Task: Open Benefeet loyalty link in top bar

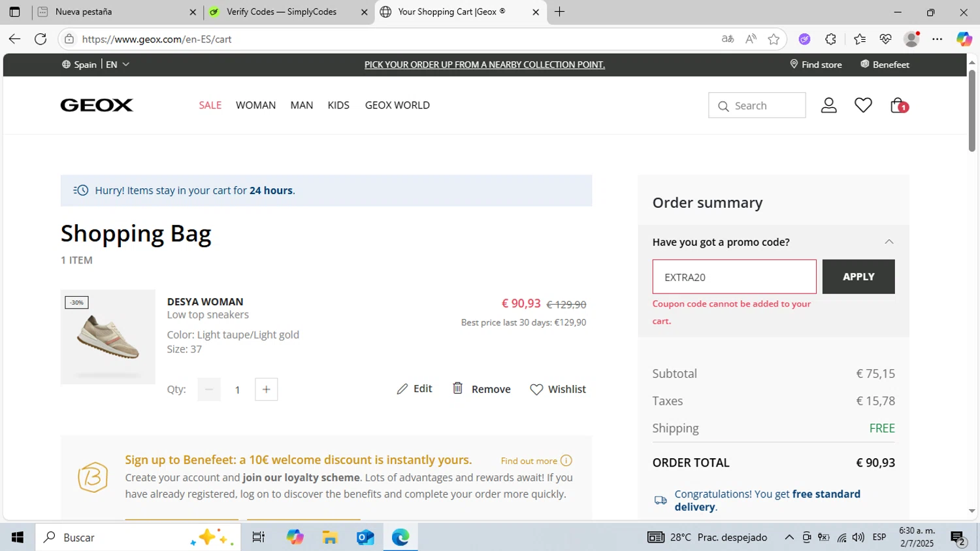Action: 885,64
